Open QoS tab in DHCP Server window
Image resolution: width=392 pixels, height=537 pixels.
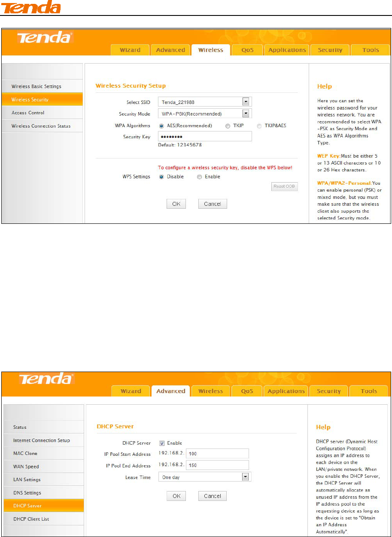tap(247, 391)
